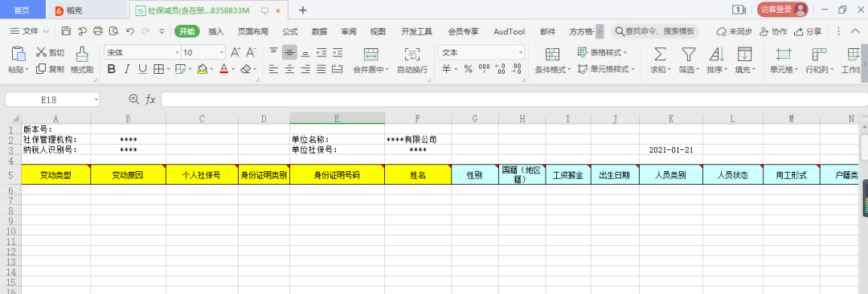This screenshot has height=294, width=868.
Task: Click the Paste (粘贴) clipboard icon
Action: pos(18,55)
